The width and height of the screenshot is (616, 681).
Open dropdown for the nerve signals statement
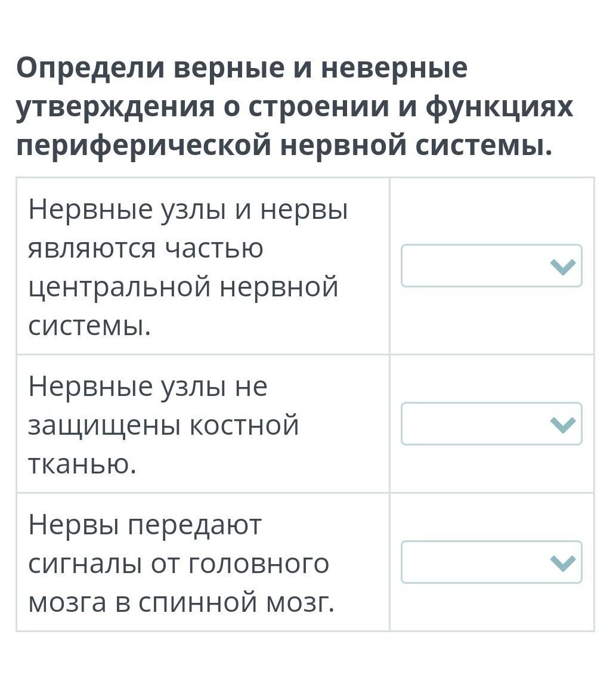[491, 562]
